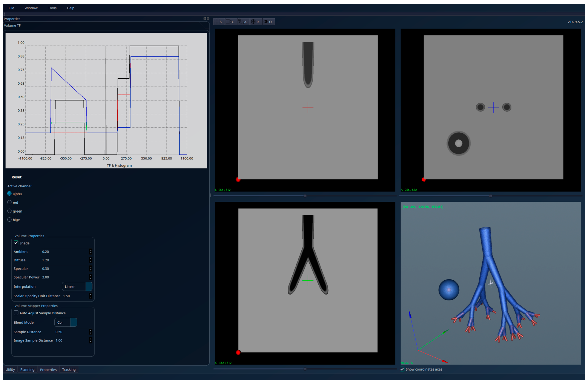Enable Auto Adjust Sample Distance
The width and height of the screenshot is (588, 384).
coord(16,313)
